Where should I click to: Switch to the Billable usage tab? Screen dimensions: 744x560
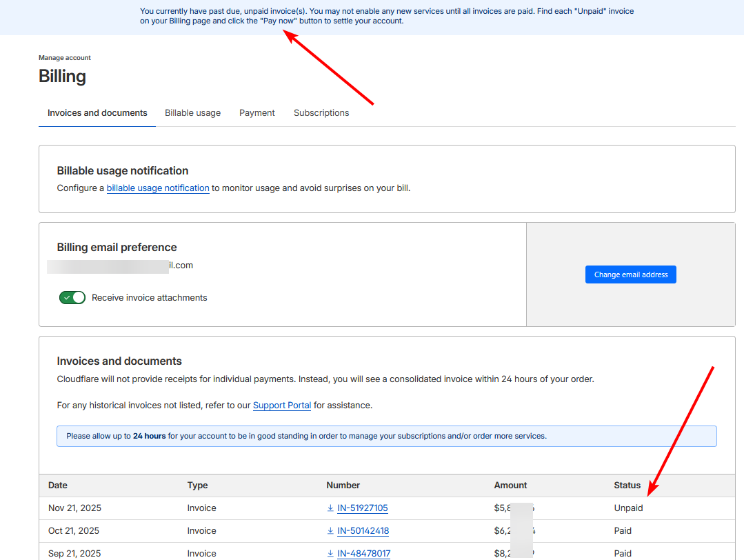(x=192, y=113)
